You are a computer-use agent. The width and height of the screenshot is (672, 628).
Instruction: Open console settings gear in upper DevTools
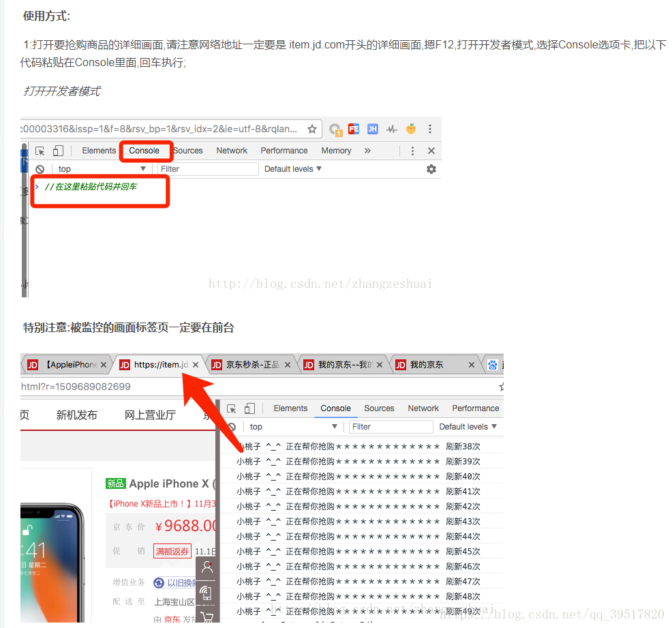coord(431,169)
